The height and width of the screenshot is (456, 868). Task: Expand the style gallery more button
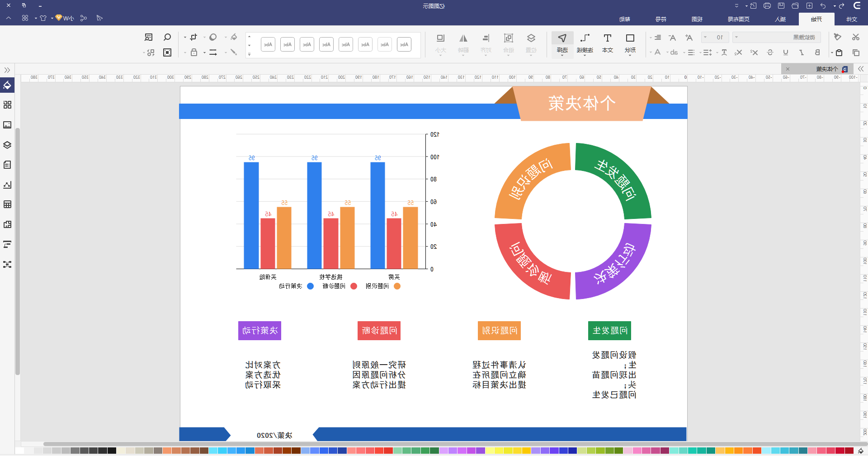click(249, 54)
